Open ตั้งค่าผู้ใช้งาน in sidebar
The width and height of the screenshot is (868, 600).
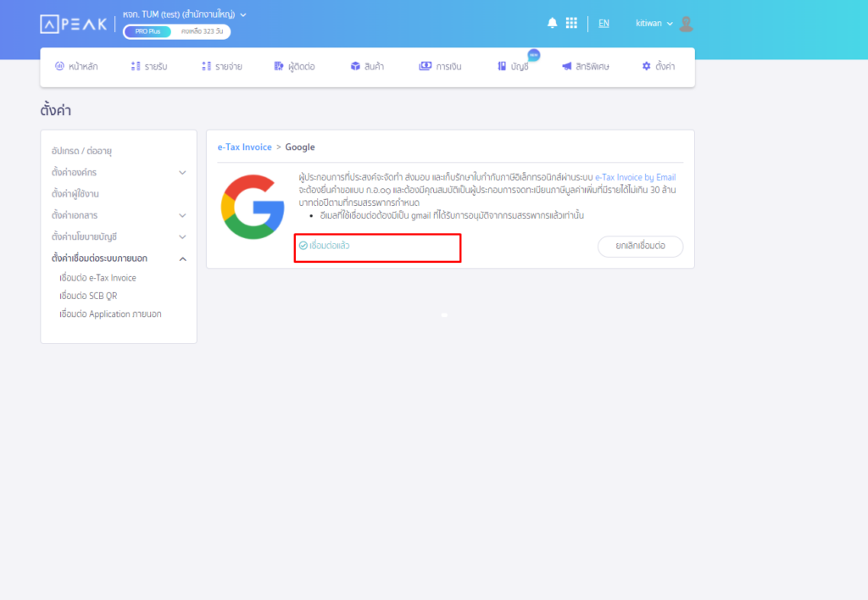[75, 194]
